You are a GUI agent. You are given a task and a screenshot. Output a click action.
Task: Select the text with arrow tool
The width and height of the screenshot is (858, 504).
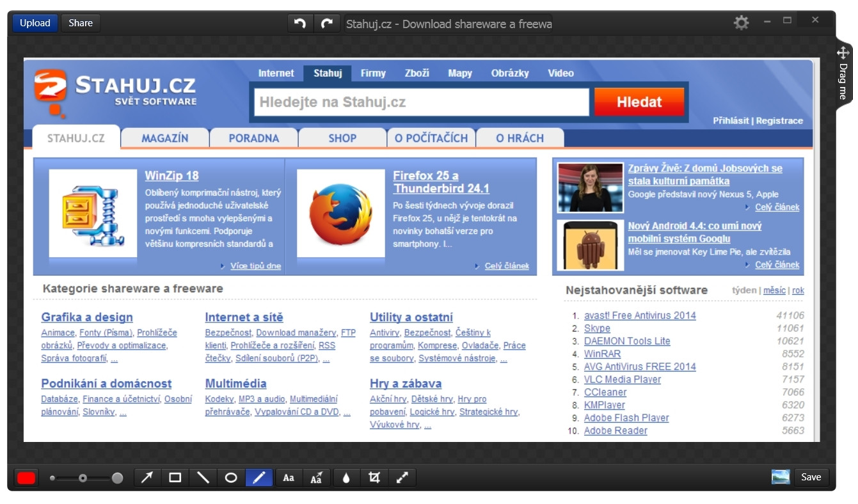coord(317,477)
